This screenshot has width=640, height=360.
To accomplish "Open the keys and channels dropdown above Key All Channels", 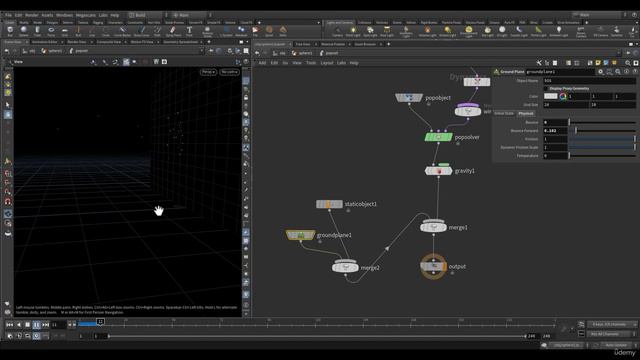I will pyautogui.click(x=612, y=324).
